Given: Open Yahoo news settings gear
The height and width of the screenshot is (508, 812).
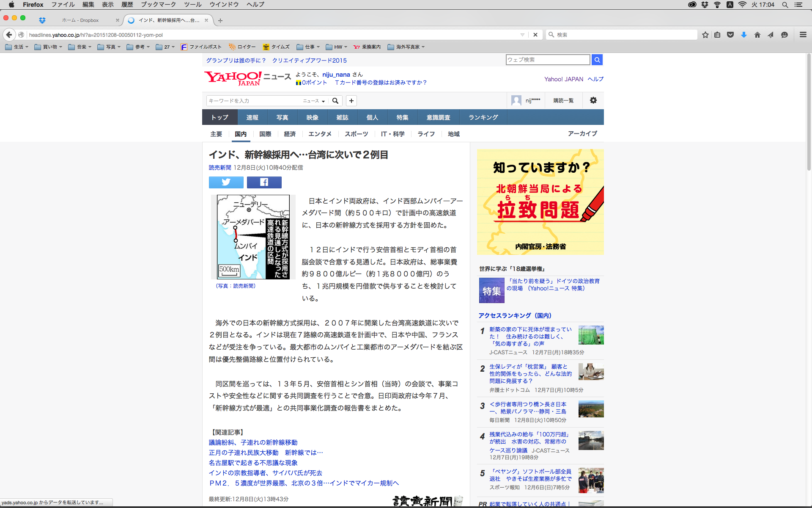Looking at the screenshot, I should click(x=593, y=100).
